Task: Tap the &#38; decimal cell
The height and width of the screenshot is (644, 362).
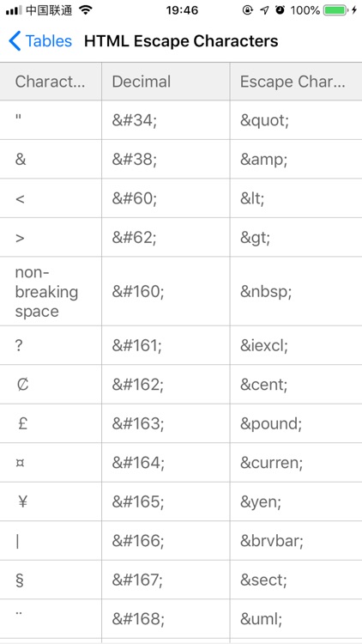Action: (166, 159)
